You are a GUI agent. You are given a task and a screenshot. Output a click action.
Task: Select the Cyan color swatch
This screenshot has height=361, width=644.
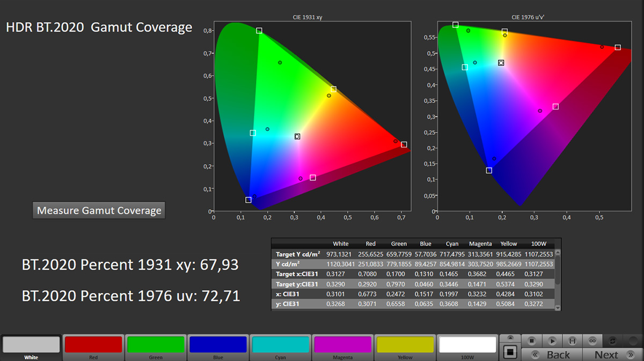click(280, 348)
